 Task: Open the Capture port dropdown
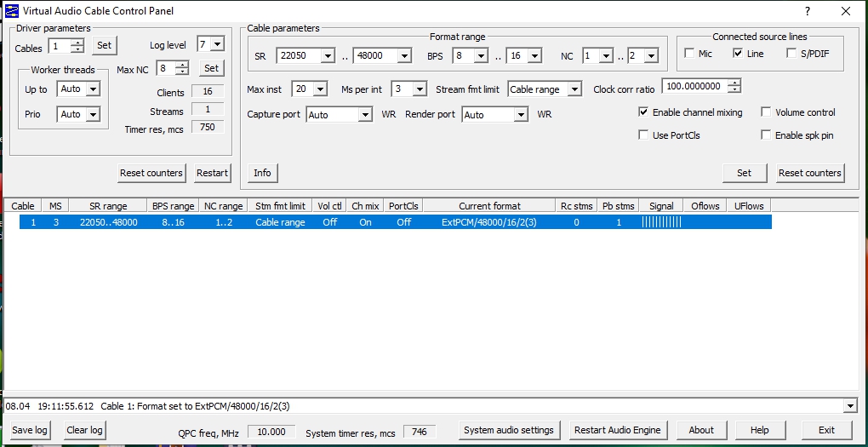pyautogui.click(x=365, y=115)
